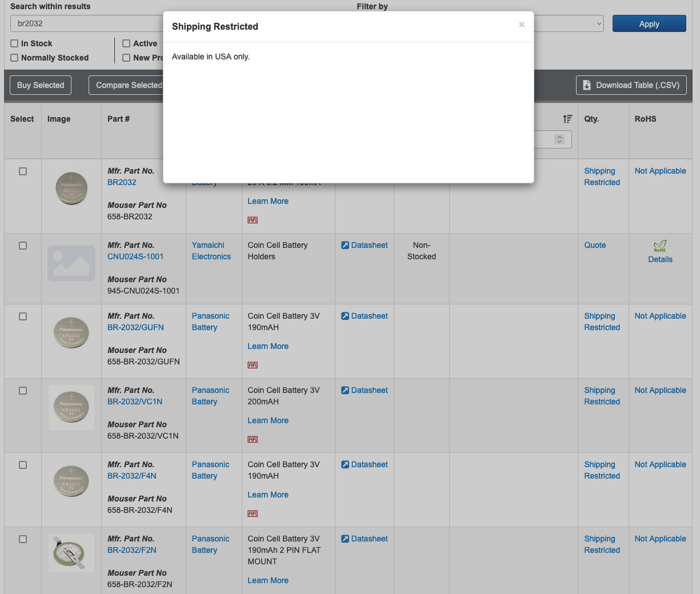
Task: Open the BR-2032/VC1N battery thumbnail
Action: 71,407
